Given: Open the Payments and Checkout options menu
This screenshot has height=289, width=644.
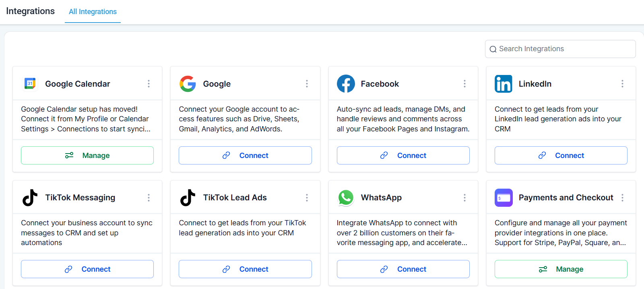Looking at the screenshot, I should tap(622, 197).
